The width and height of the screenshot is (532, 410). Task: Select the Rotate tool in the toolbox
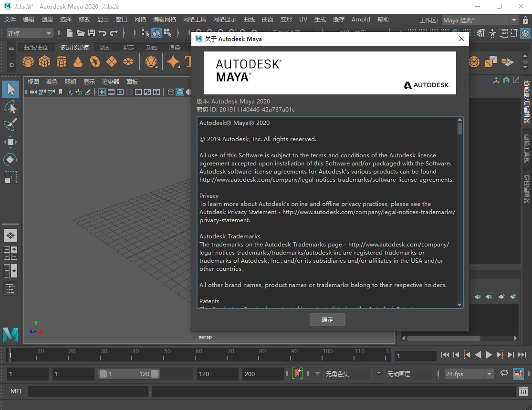coord(10,159)
